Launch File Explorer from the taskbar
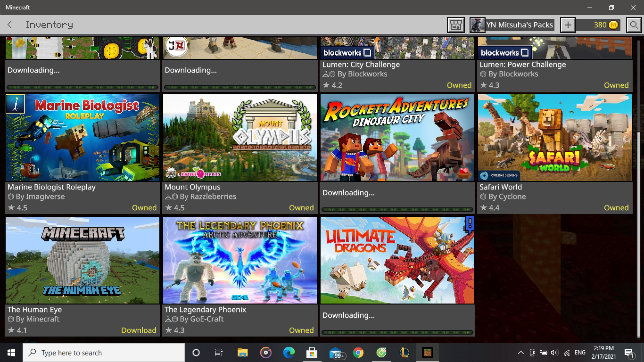Image resolution: width=644 pixels, height=362 pixels. [242, 353]
